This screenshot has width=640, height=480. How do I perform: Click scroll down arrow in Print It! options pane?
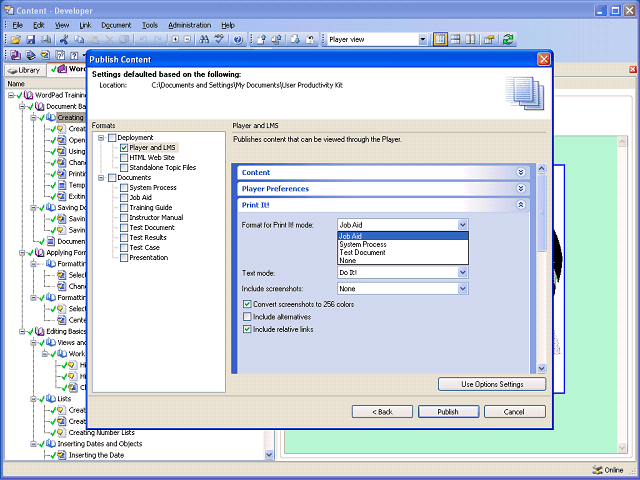[x=542, y=368]
